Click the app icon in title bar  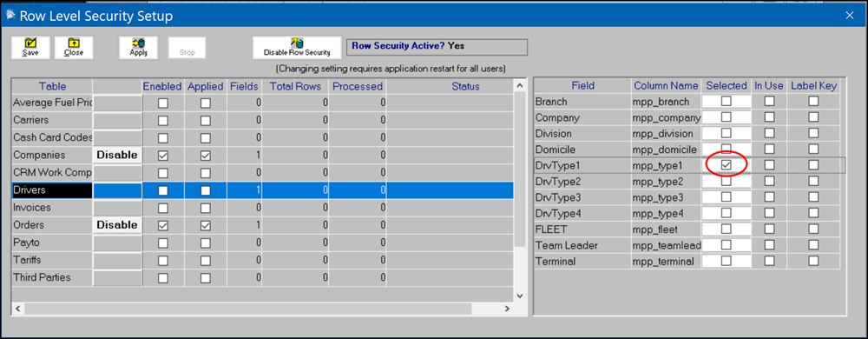[10, 16]
